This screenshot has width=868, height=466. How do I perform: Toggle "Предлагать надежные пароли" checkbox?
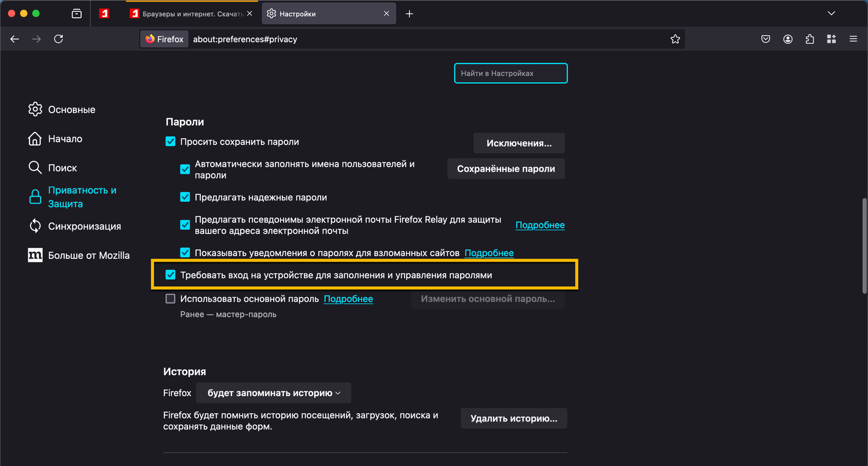click(x=185, y=197)
